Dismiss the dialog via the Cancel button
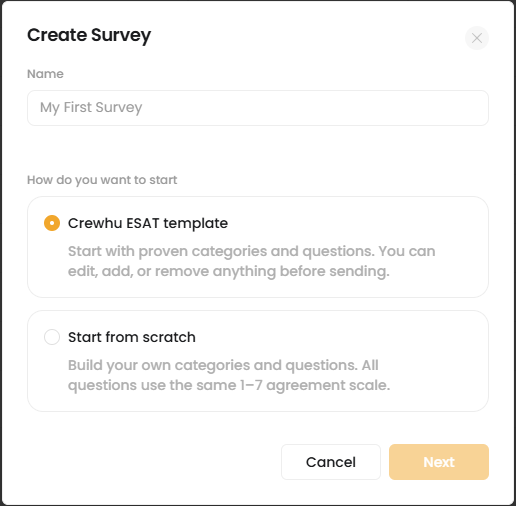 pyautogui.click(x=331, y=462)
